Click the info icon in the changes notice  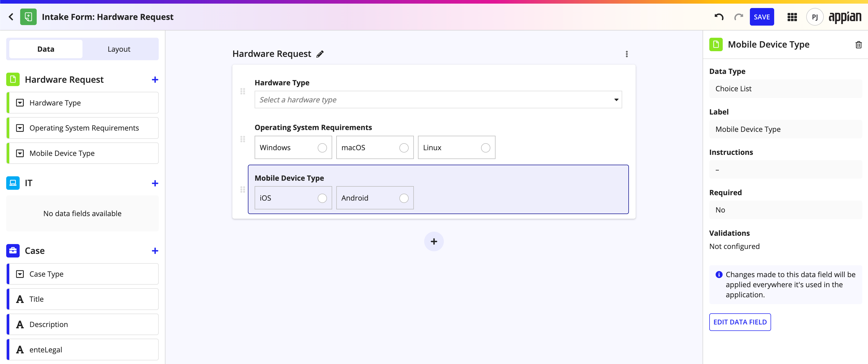[x=719, y=275]
